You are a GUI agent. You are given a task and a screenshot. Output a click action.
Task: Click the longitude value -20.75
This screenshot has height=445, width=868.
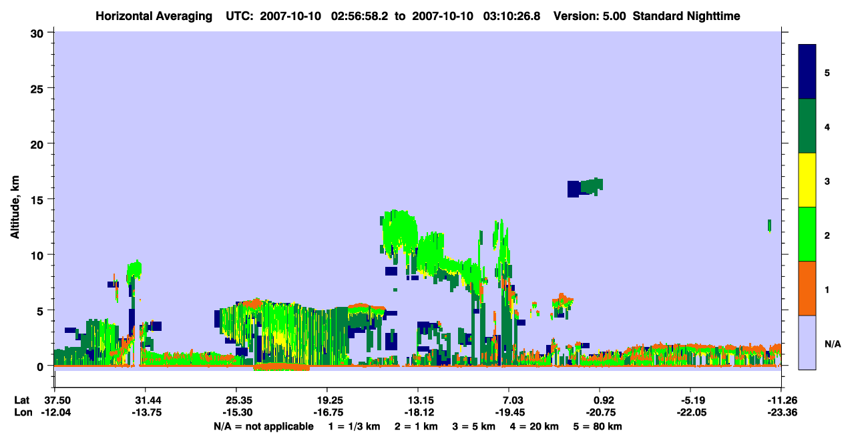(x=600, y=413)
